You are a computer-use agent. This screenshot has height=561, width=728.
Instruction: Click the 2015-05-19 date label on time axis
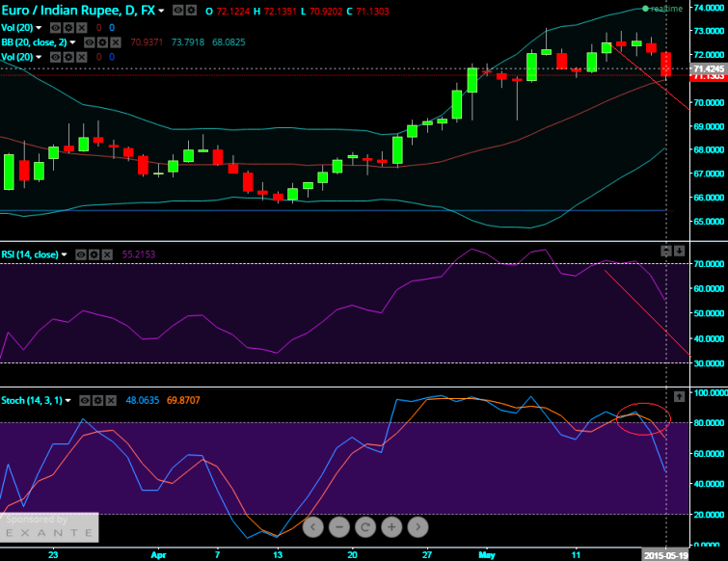[x=665, y=555]
